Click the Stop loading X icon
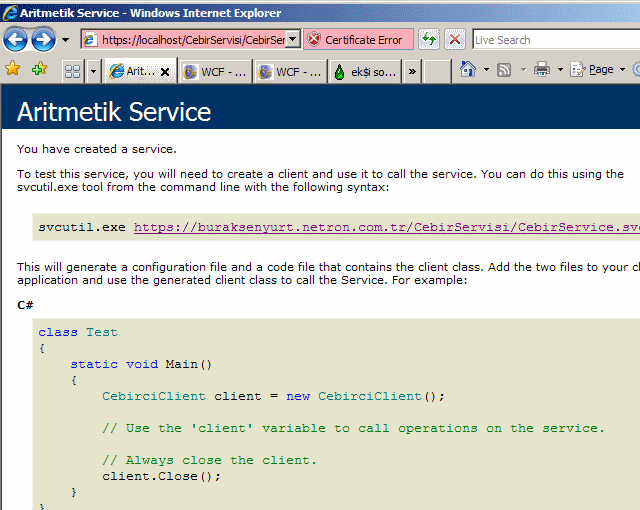 pyautogui.click(x=455, y=40)
